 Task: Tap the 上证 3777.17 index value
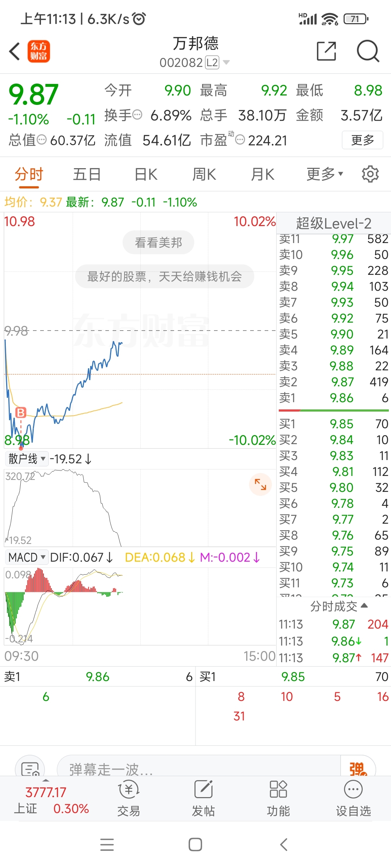(x=46, y=792)
